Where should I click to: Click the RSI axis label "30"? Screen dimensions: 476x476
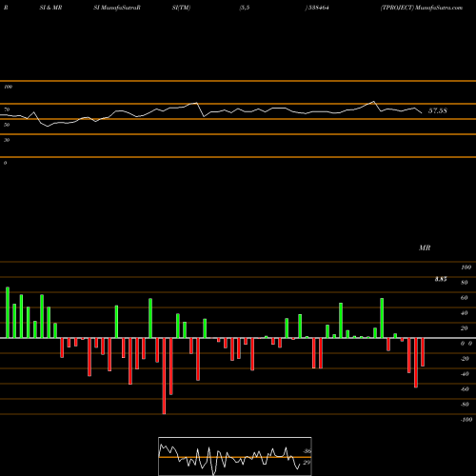(x=7, y=140)
